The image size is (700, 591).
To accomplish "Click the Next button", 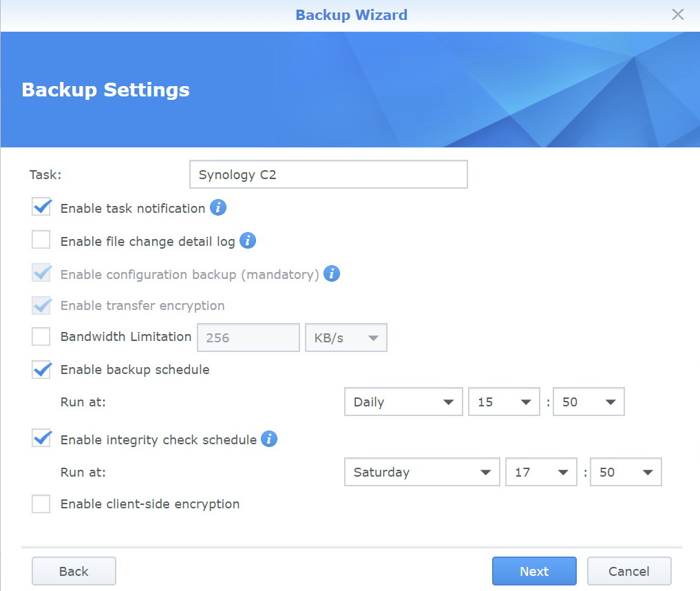I will (x=534, y=571).
